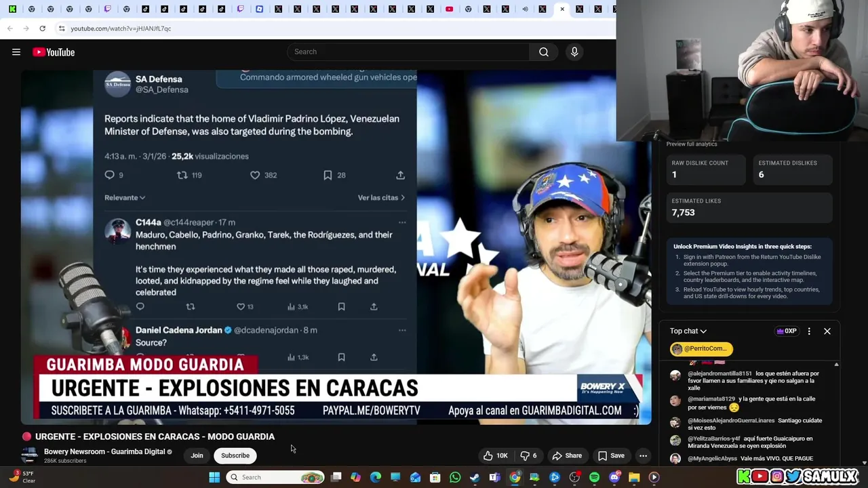Pause the live video player

pyautogui.click(x=336, y=247)
